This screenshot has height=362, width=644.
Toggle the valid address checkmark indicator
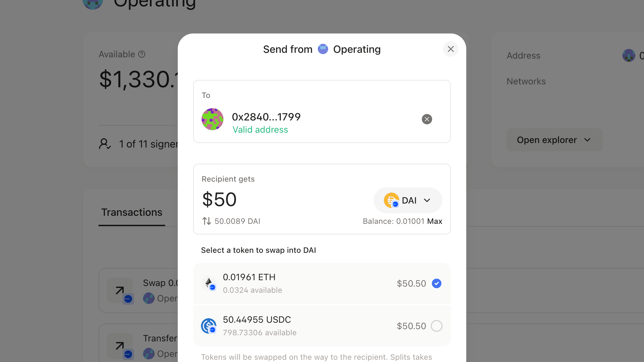point(426,119)
